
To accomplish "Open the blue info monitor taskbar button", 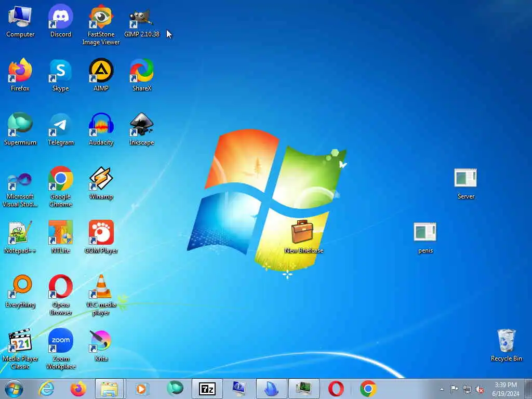I will 239,389.
